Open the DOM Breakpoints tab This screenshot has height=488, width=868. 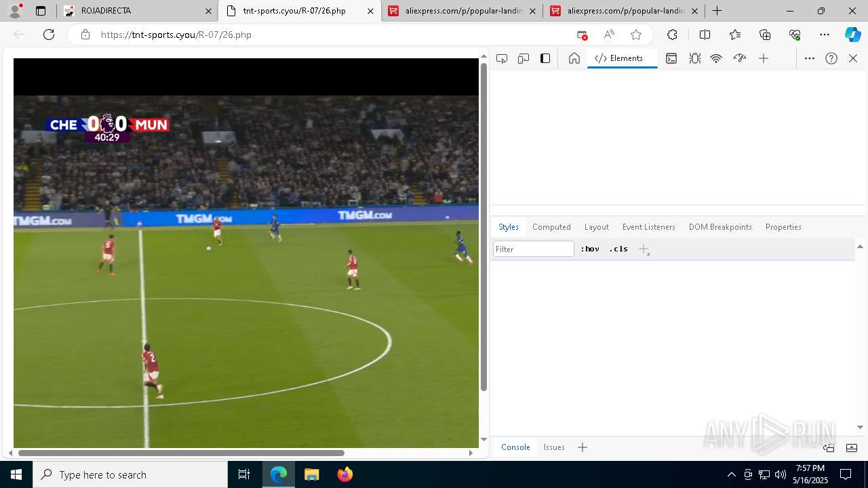click(x=720, y=227)
